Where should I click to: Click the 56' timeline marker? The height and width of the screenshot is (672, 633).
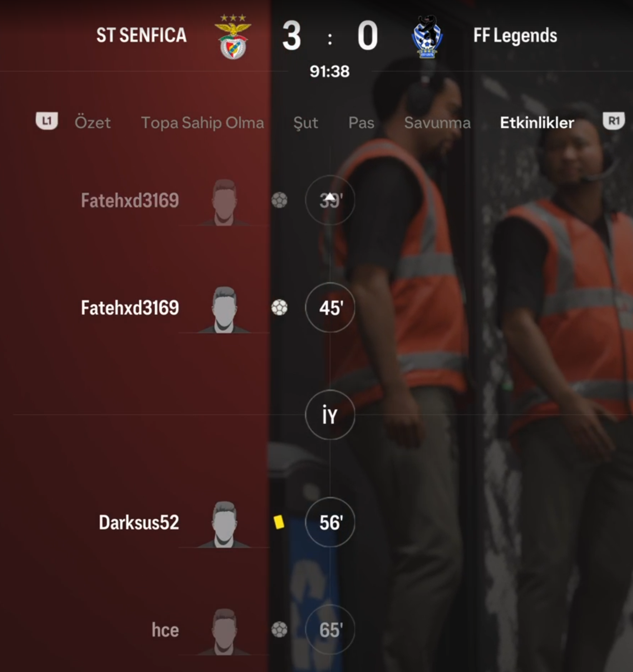330,522
